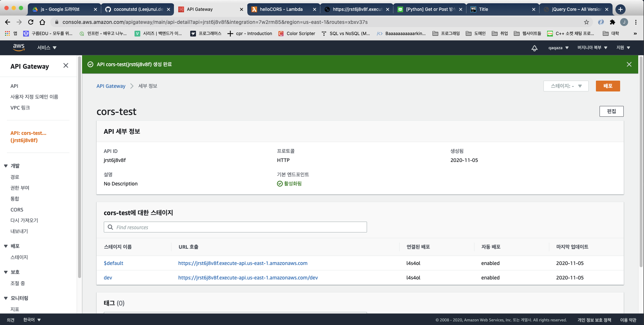The height and width of the screenshot is (325, 644).
Task: Go to browser home icon
Action: (x=42, y=22)
